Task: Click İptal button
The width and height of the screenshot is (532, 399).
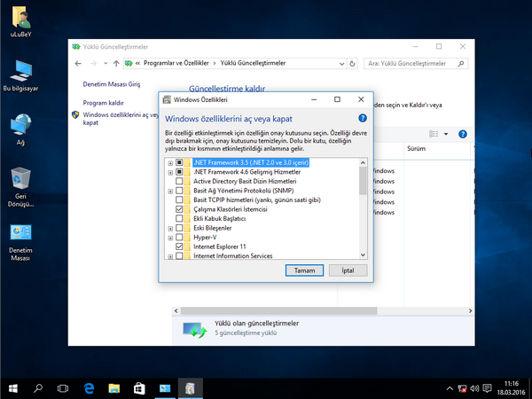Action: (x=348, y=270)
